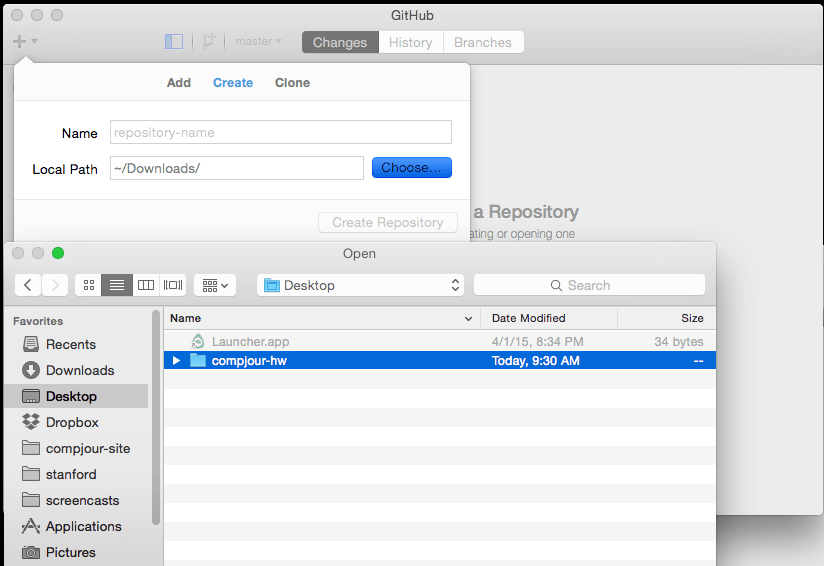Click the Launcher.app file row

coord(440,342)
